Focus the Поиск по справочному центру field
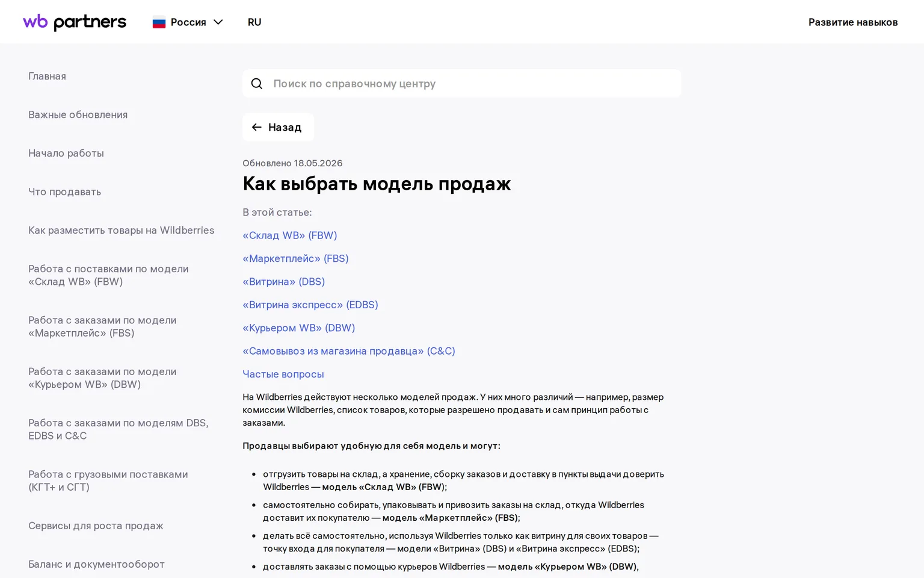This screenshot has width=924, height=578. [462, 84]
